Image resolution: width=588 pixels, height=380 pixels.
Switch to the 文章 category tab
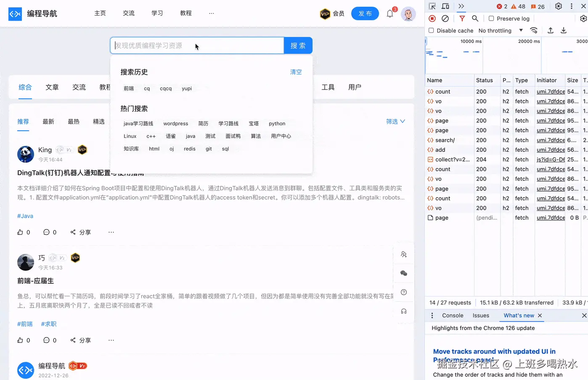click(52, 87)
